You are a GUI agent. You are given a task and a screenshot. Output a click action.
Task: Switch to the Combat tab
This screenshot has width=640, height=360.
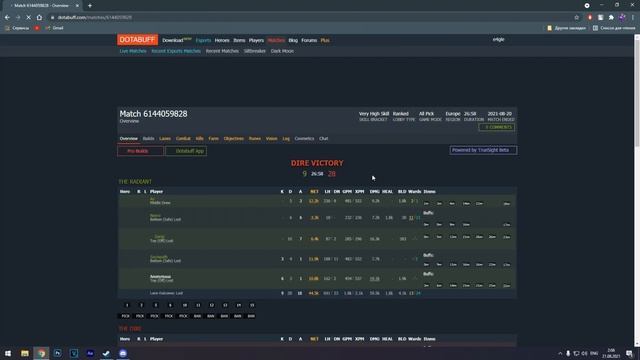tap(183, 139)
